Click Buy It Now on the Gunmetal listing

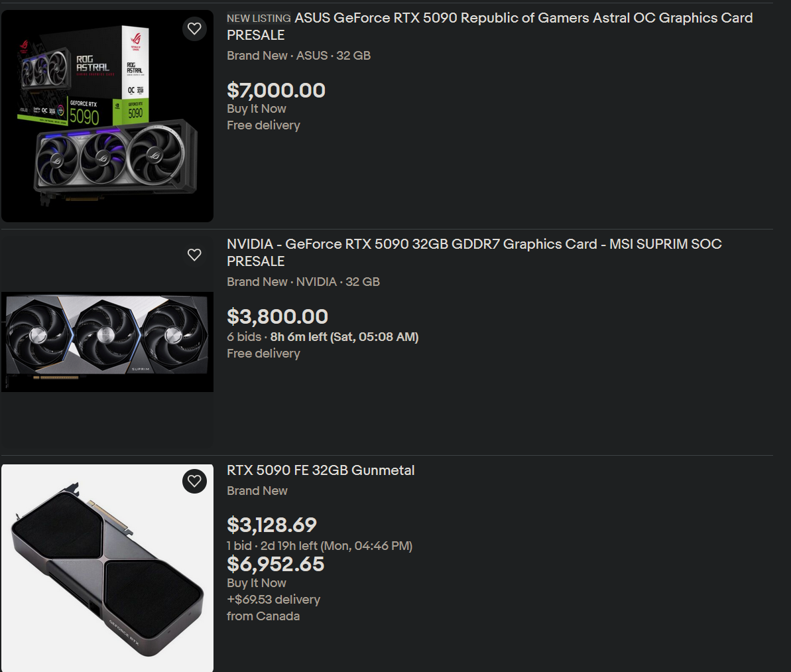(x=257, y=583)
